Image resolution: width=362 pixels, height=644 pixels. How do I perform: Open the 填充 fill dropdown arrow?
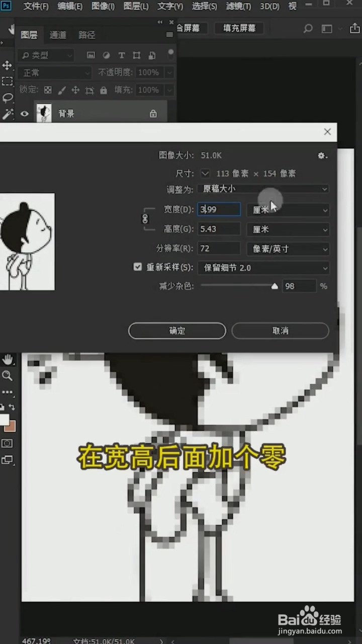pyautogui.click(x=169, y=90)
